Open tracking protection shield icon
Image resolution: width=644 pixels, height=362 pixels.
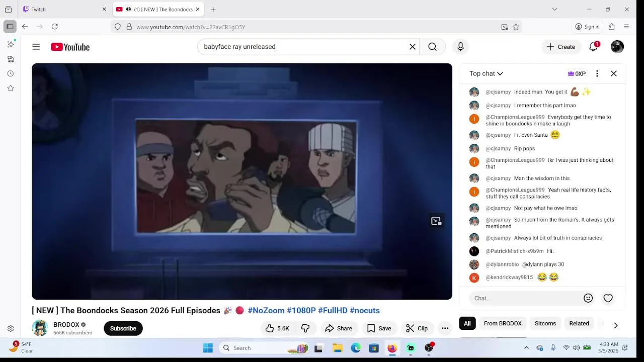[118, 27]
